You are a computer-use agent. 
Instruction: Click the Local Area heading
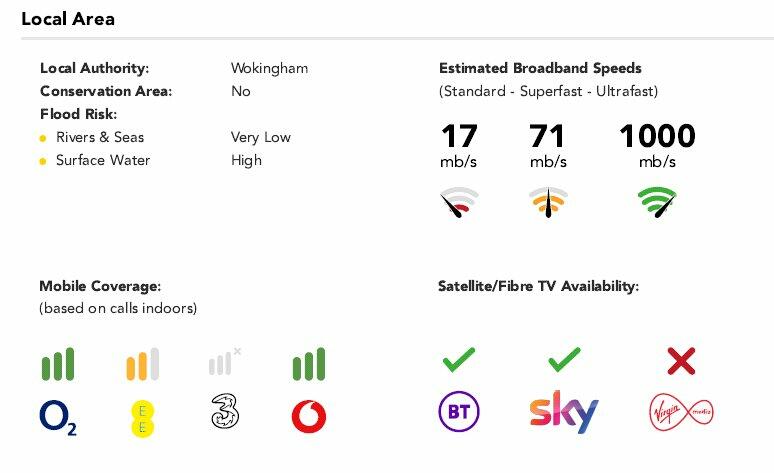coord(68,19)
